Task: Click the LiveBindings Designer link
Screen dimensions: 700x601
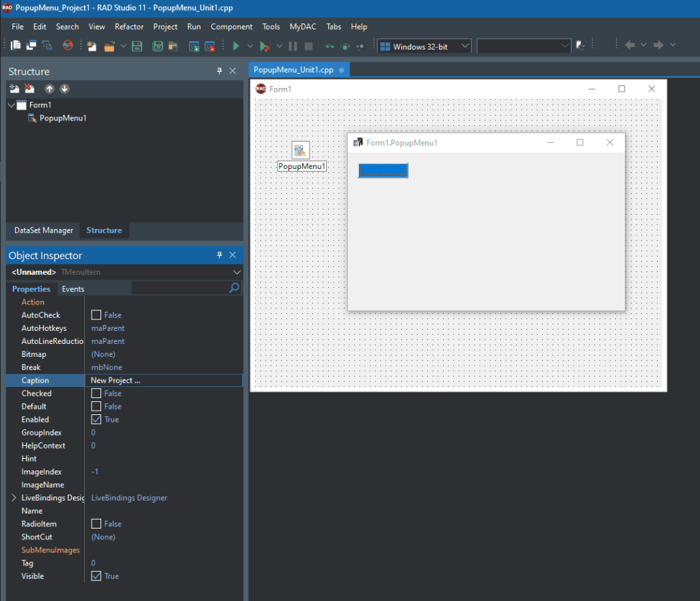Action: 129,498
